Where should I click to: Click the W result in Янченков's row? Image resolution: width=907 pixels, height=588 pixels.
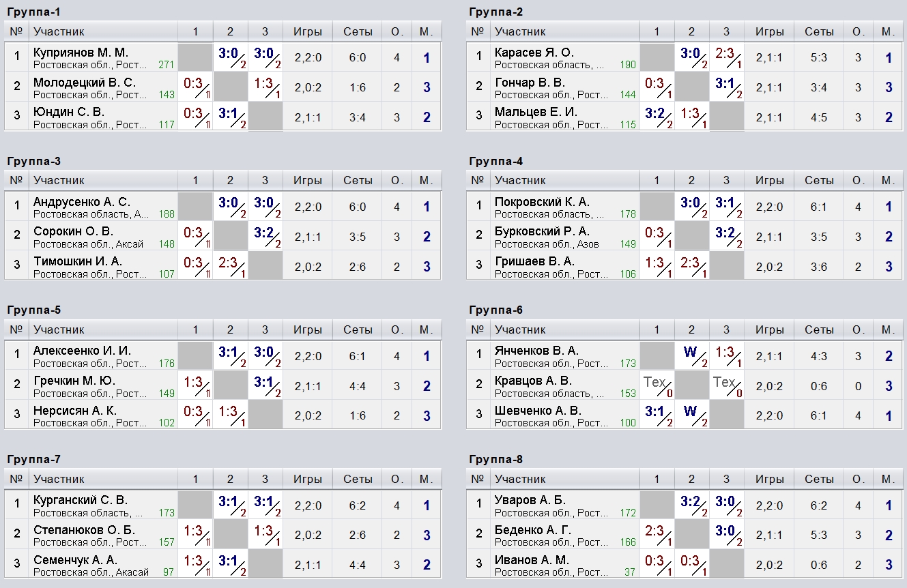click(x=692, y=355)
